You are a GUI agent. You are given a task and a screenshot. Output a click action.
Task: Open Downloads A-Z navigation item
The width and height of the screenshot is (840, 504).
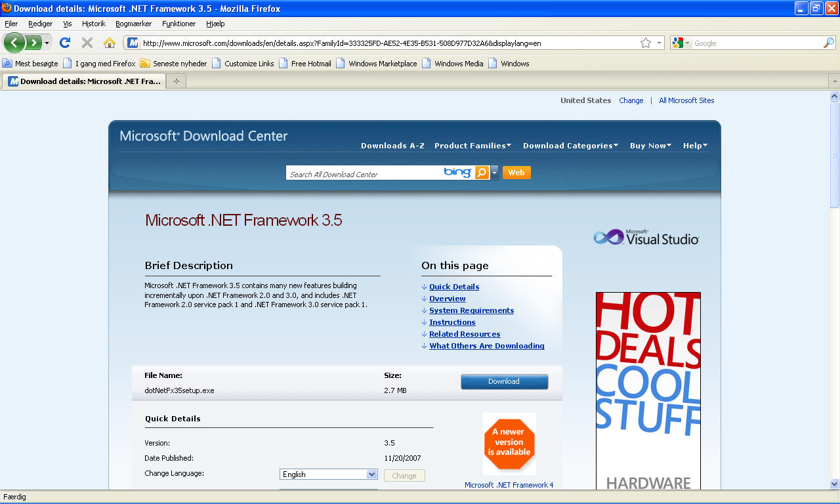(392, 146)
